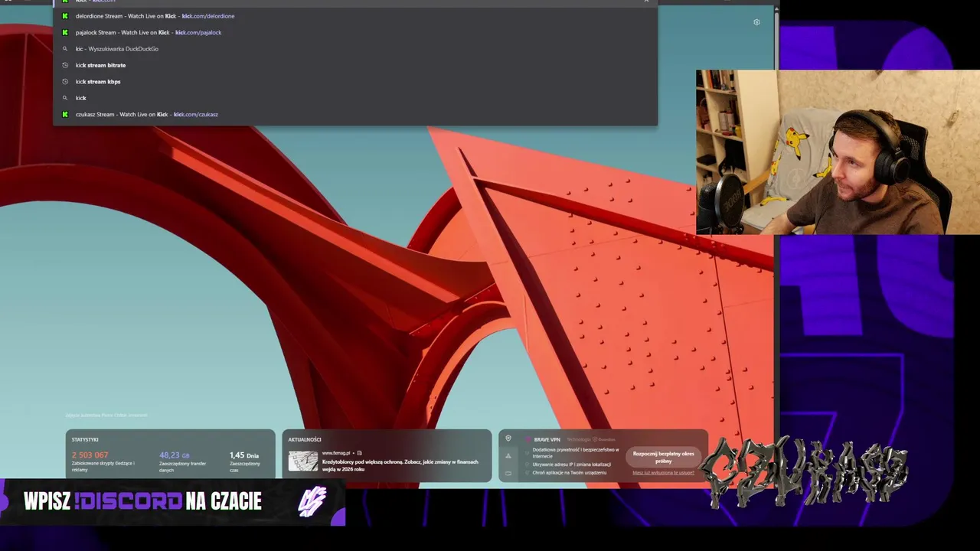Click the AKTUALNOŚCI widget heading

305,439
